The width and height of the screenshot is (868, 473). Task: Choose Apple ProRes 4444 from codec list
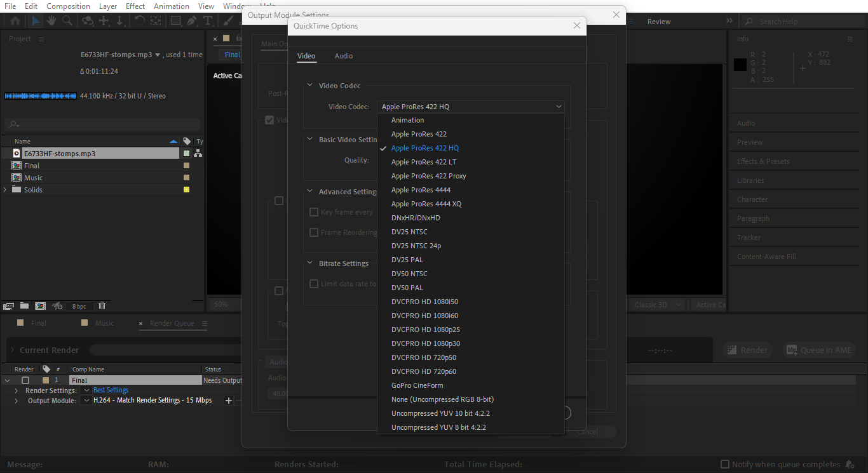click(471, 190)
